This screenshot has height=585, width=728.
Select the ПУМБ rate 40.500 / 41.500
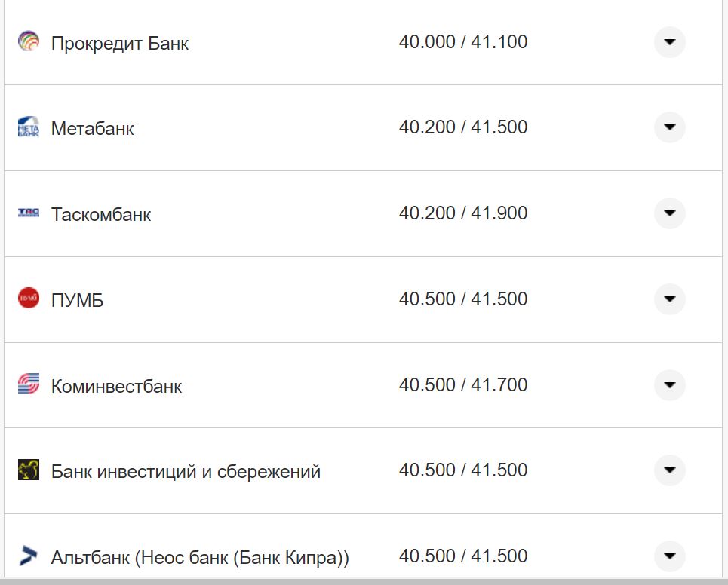point(462,299)
